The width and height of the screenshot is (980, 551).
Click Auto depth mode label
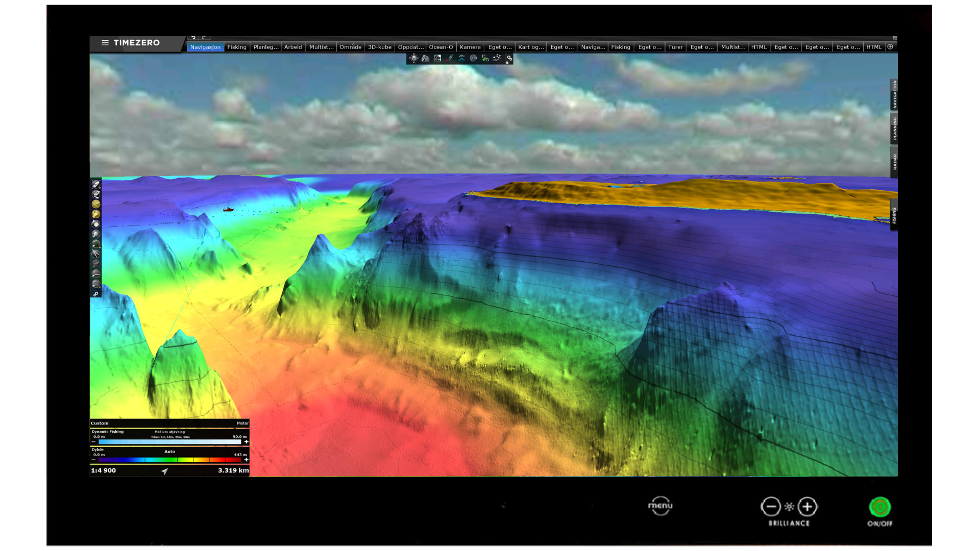click(x=169, y=452)
